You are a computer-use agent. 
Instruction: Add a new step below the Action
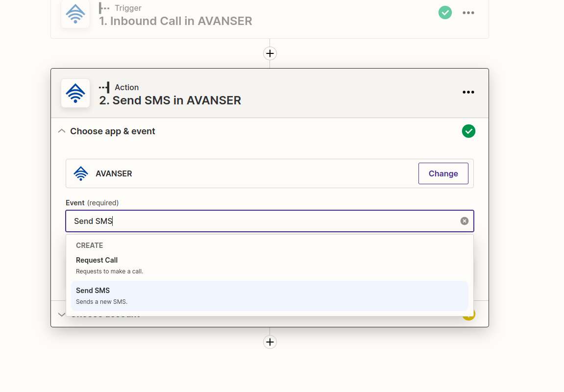click(270, 342)
